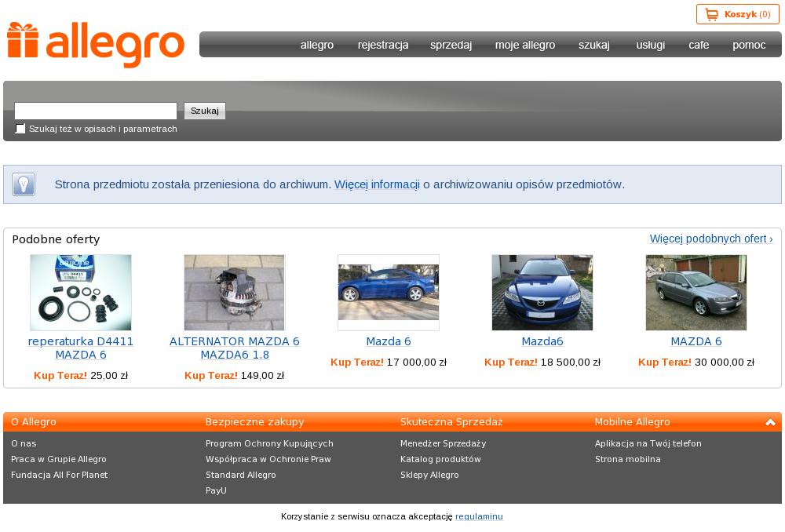Open the Mazda 6 offer for 17 000 zł
785x532 pixels.
[389, 341]
